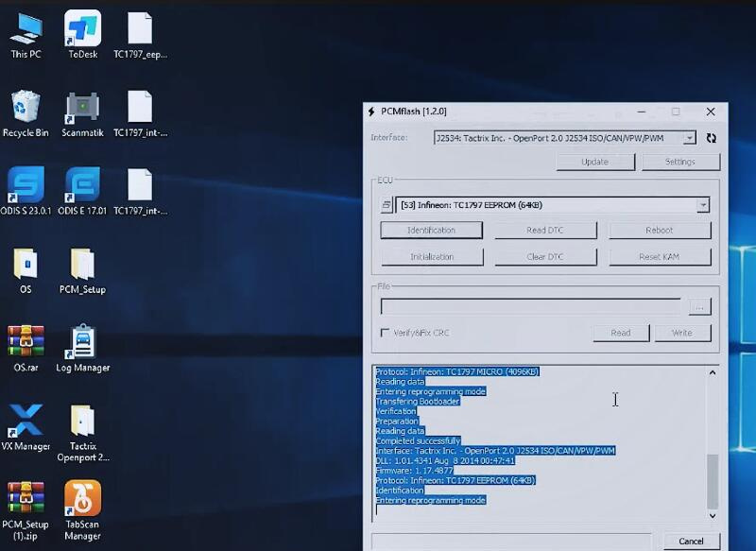The width and height of the screenshot is (756, 551).
Task: Select the TabScan Manager icon
Action: [x=82, y=499]
